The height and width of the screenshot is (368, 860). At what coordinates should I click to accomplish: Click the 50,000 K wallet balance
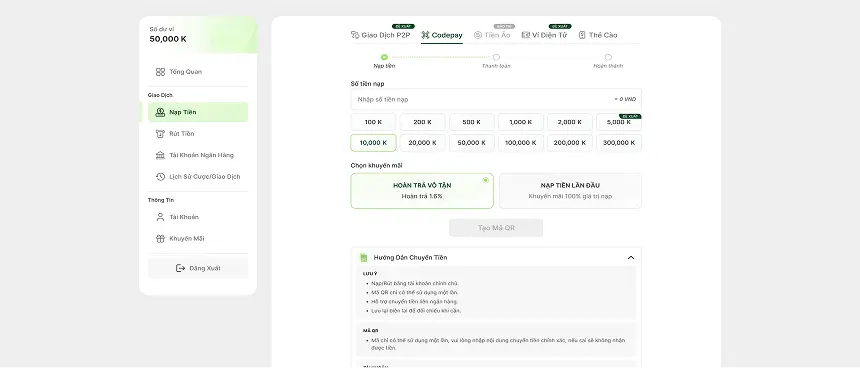[168, 39]
